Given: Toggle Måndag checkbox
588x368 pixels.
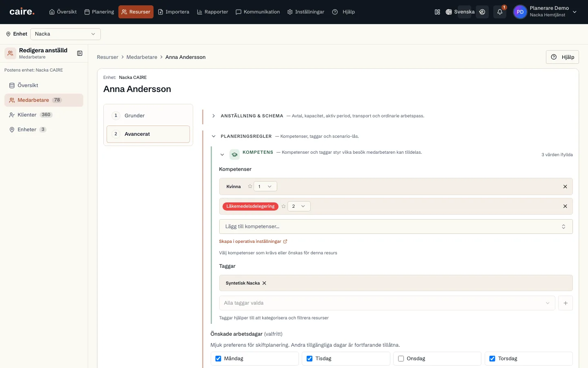Looking at the screenshot, I should coord(218,359).
